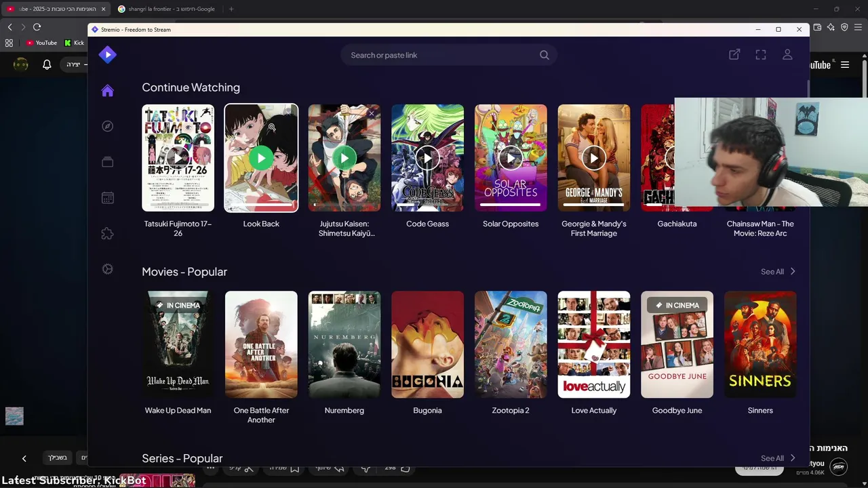Click Code Geass title text
Viewport: 868px width, 488px height.
(x=427, y=224)
